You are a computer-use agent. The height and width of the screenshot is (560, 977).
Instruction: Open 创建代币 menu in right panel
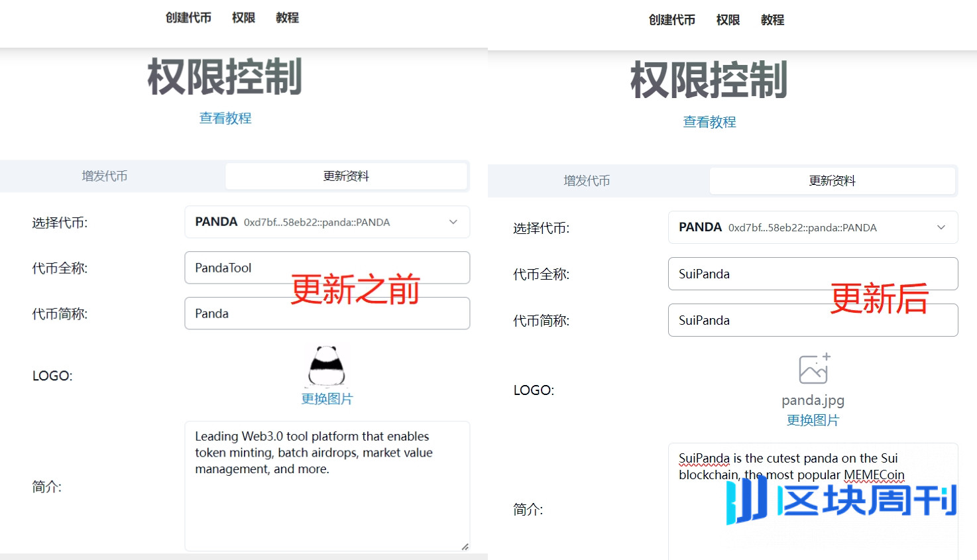[672, 20]
